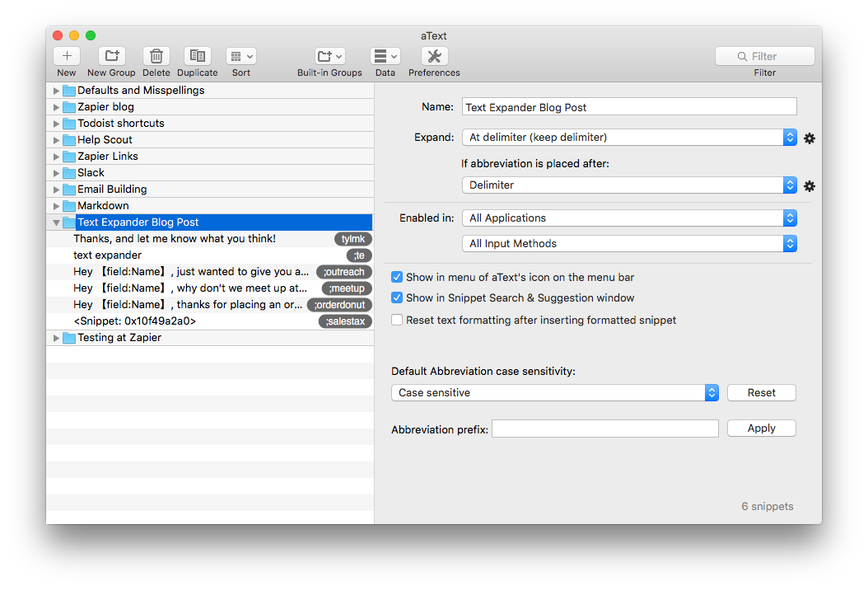
Task: Expand the Zapier Links group
Action: [x=56, y=157]
